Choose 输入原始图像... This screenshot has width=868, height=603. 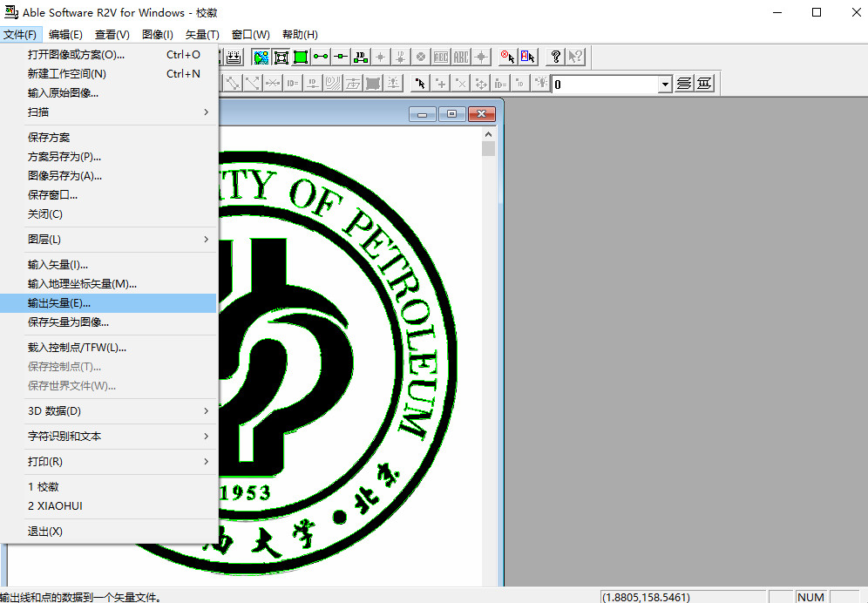click(109, 93)
